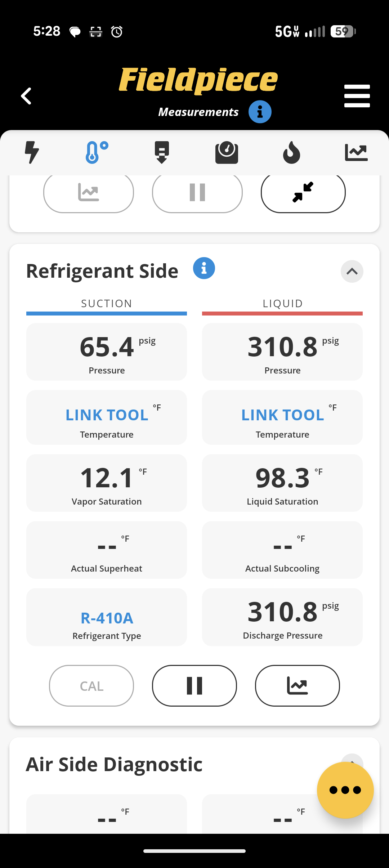Switch to the SUCTION column
389x868 pixels.
coord(107,303)
